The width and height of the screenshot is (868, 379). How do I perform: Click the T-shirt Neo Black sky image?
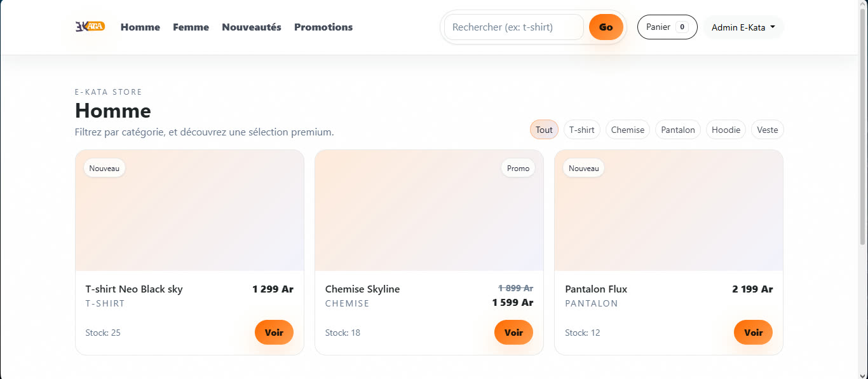(x=189, y=210)
